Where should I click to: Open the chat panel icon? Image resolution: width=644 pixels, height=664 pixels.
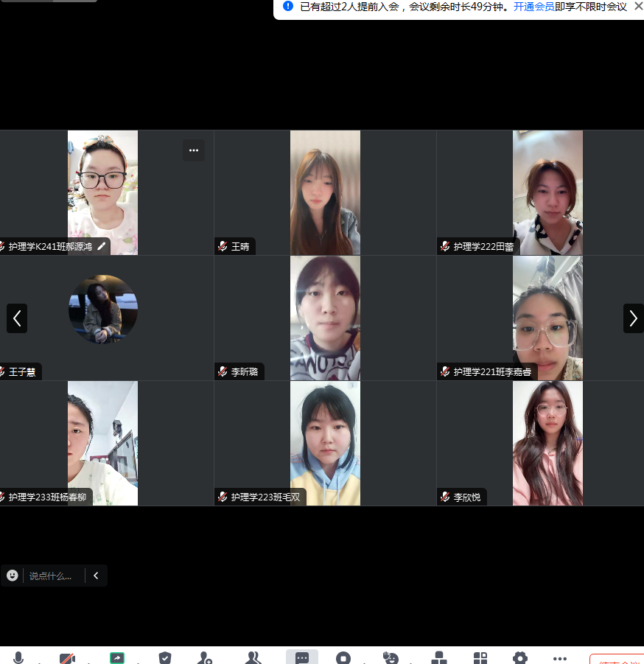tap(302, 657)
